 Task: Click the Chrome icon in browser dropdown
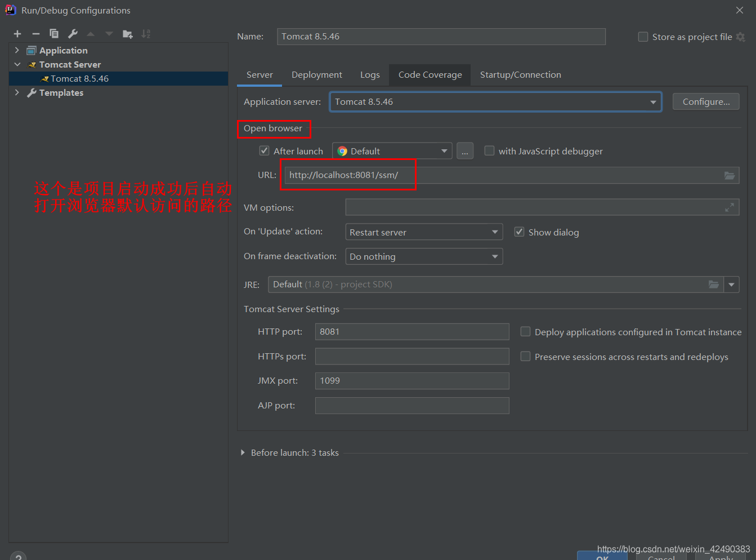(342, 151)
